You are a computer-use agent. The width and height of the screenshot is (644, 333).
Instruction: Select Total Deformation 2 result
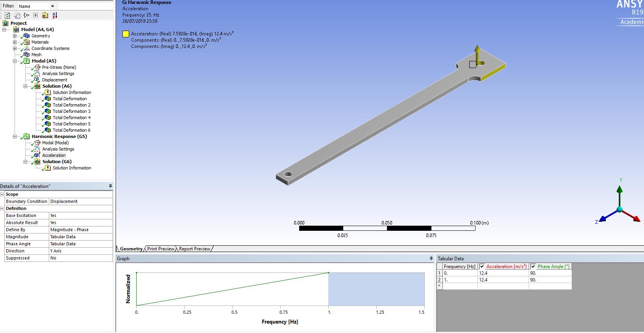(71, 105)
